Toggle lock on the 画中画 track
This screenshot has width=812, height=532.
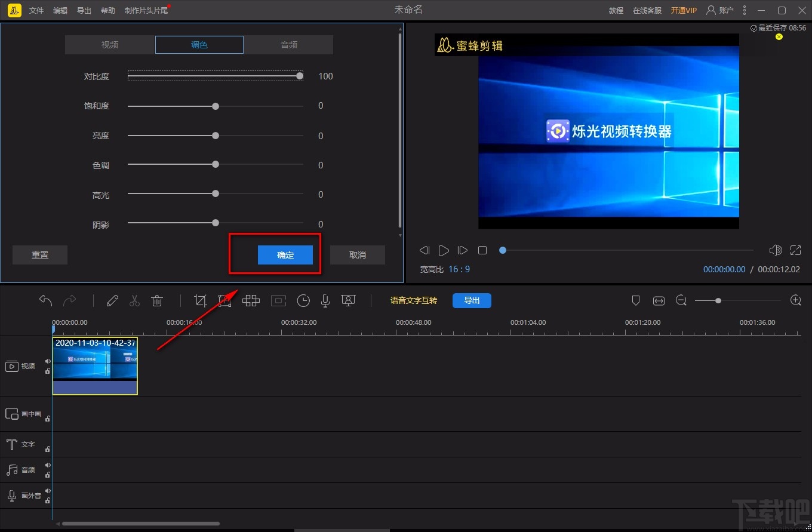48,419
